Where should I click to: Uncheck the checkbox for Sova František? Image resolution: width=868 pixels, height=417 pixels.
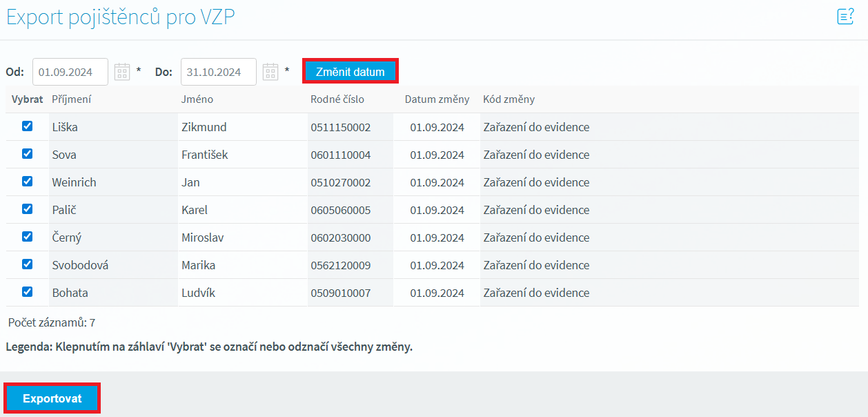coord(28,154)
